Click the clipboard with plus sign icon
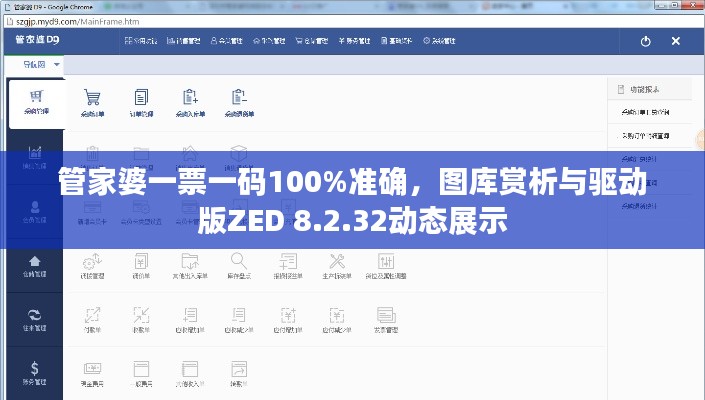Screen dimensions: 705x400 [x=190, y=101]
